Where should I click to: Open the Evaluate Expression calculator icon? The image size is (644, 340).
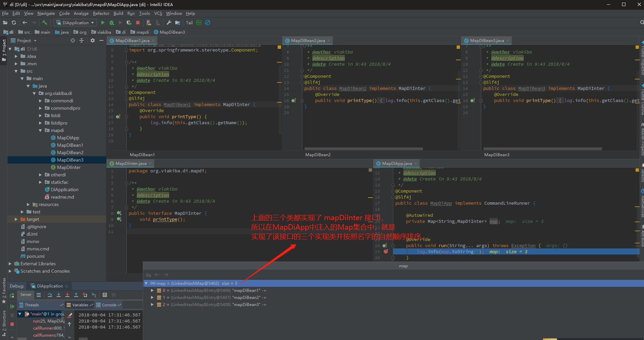tap(105, 295)
